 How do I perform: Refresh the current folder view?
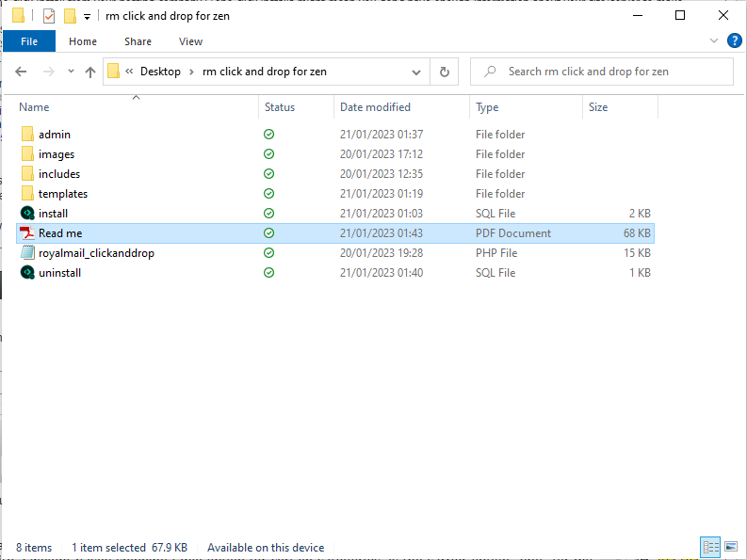(x=444, y=72)
